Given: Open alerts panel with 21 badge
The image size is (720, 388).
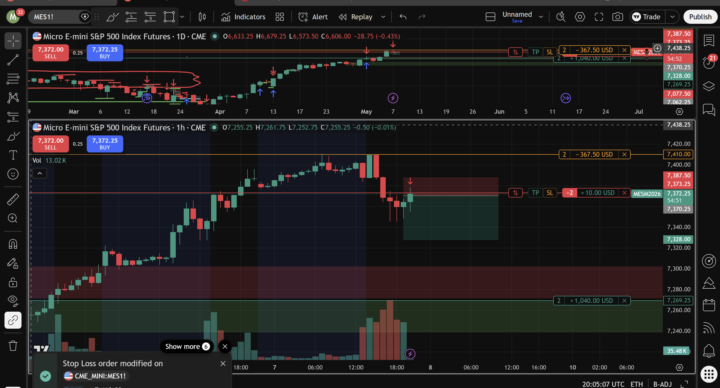Looking at the screenshot, I should tap(709, 62).
